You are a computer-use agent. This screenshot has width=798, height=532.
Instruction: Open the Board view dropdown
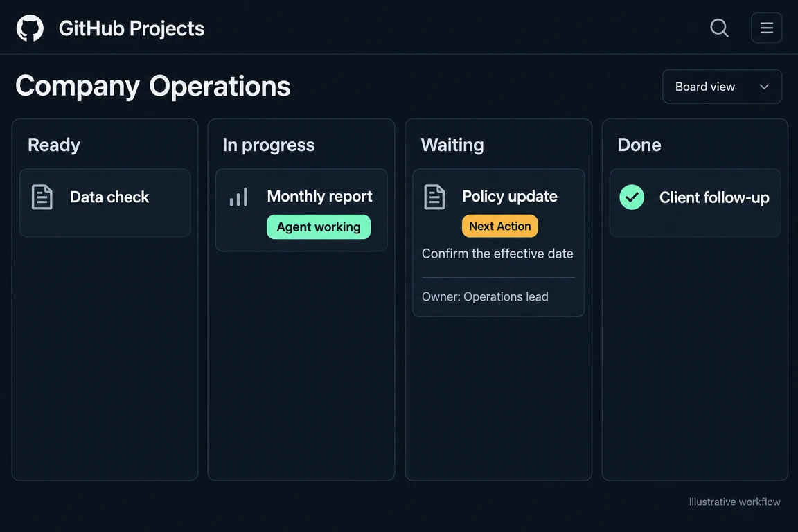point(722,87)
